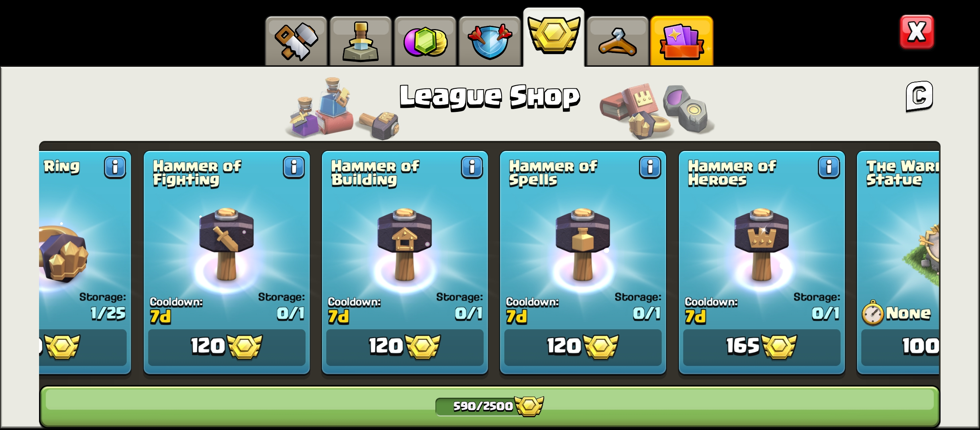Show info for Hammer of Heroes
The image size is (980, 430).
(x=829, y=167)
